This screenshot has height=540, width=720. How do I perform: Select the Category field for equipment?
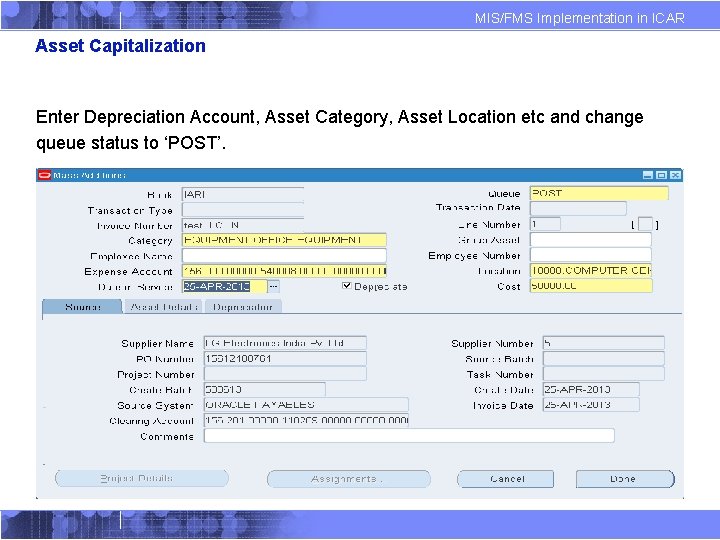tap(284, 240)
